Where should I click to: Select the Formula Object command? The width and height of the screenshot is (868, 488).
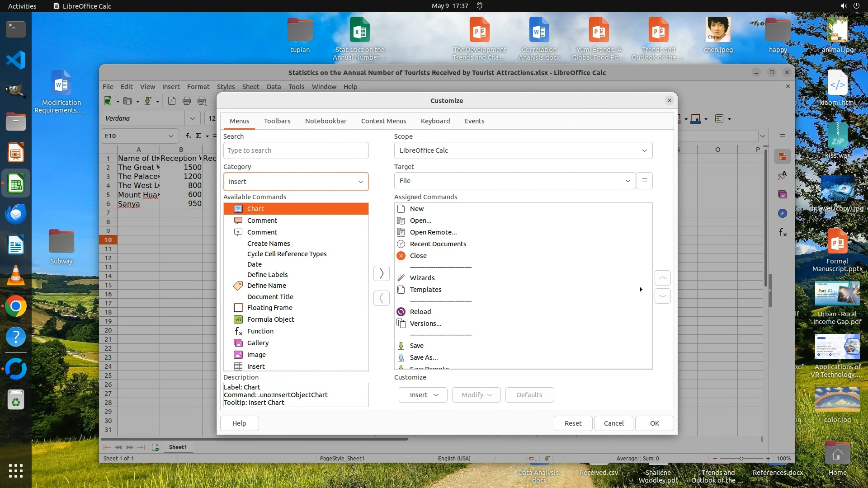270,319
